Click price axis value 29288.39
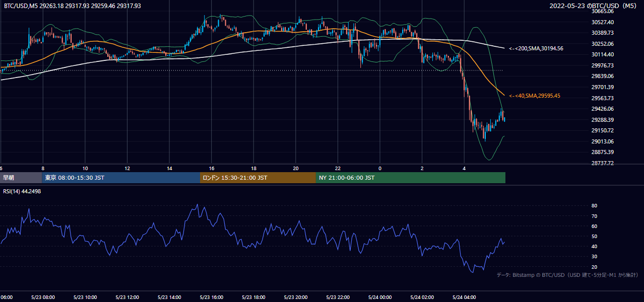The width and height of the screenshot is (644, 302). coord(603,120)
